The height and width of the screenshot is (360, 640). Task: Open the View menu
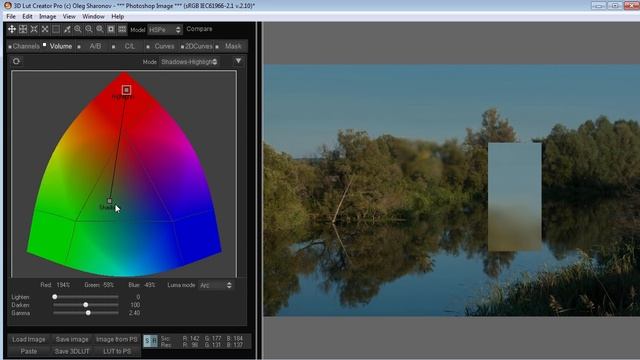click(x=69, y=17)
